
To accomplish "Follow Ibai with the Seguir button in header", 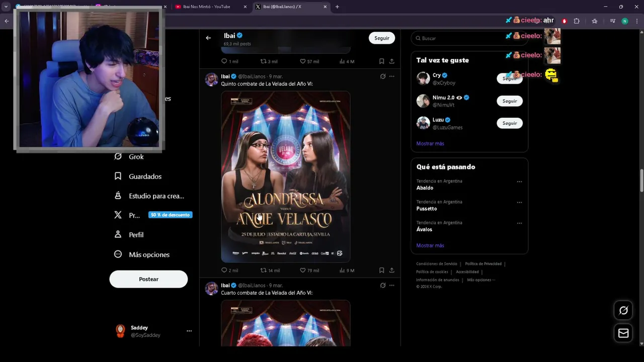I will [382, 38].
